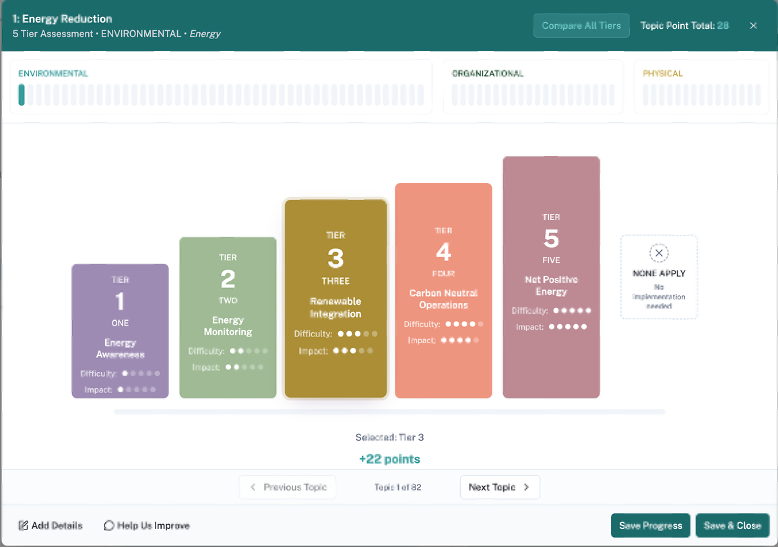
Task: Click the Help Us Improve chat icon
Action: tap(109, 525)
